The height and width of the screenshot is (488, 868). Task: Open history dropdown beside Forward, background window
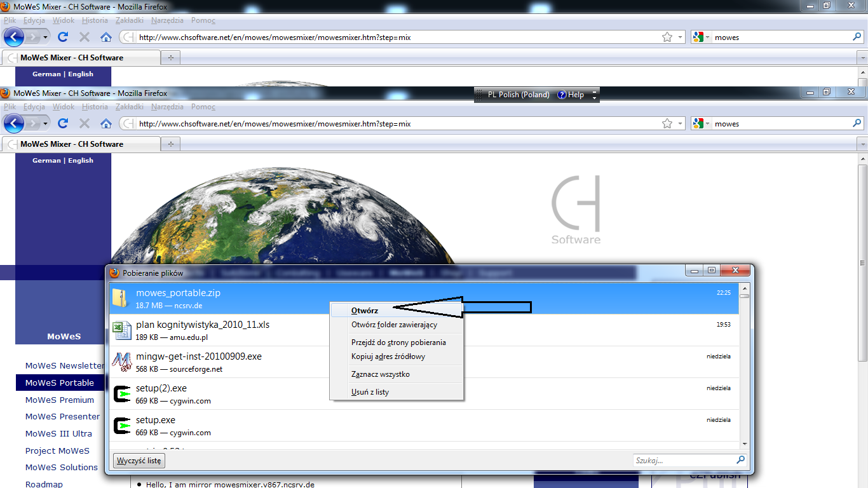(x=46, y=37)
